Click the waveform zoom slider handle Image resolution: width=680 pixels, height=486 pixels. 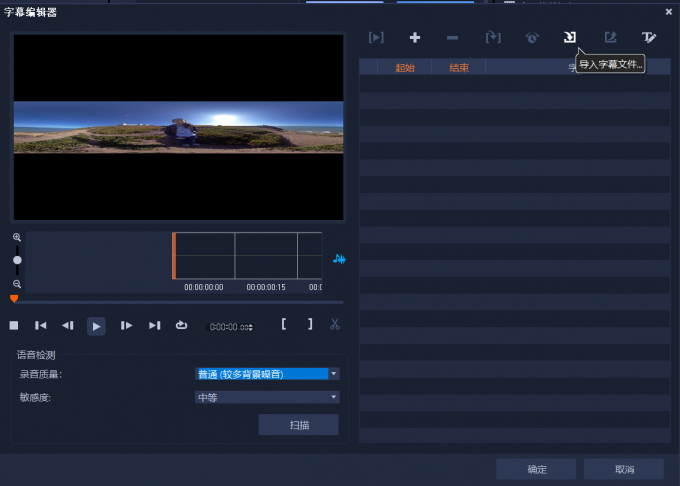point(17,260)
